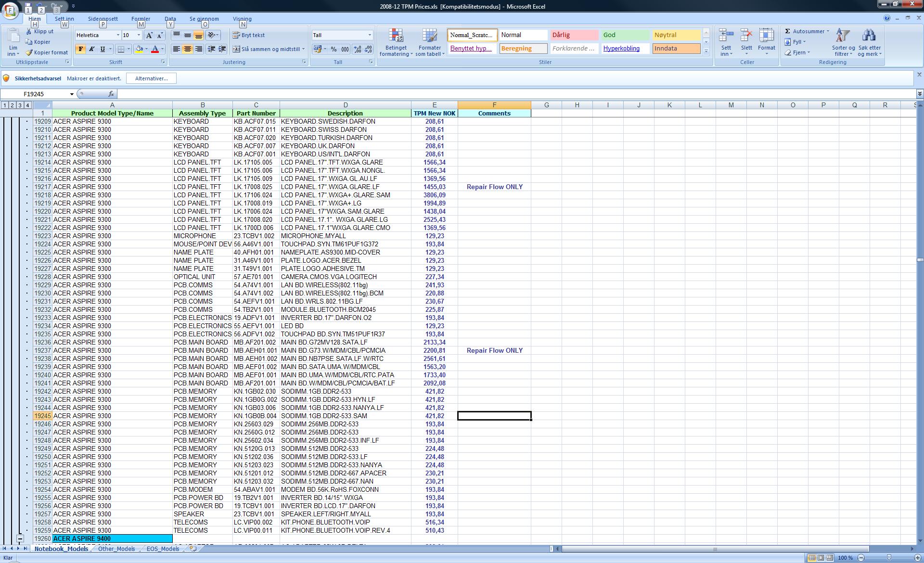
Task: Click the red font color A
Action: point(155,49)
